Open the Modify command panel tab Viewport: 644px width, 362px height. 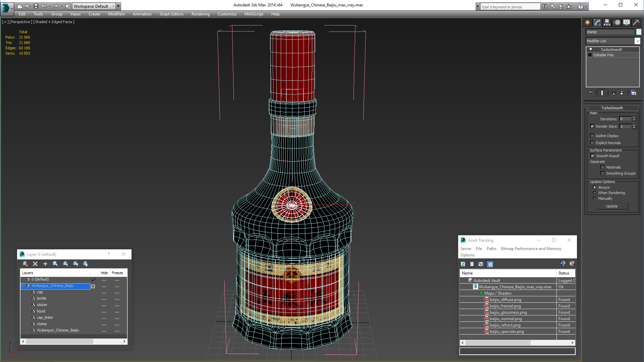click(597, 22)
